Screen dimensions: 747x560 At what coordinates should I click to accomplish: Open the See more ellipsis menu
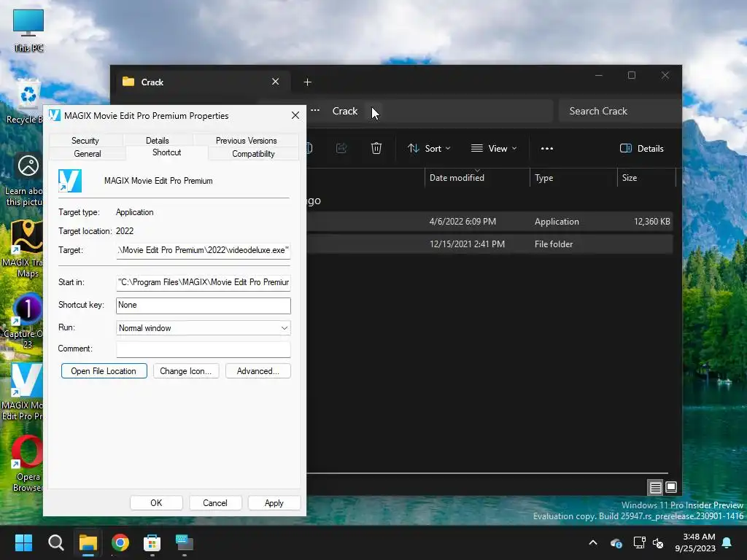pos(547,149)
